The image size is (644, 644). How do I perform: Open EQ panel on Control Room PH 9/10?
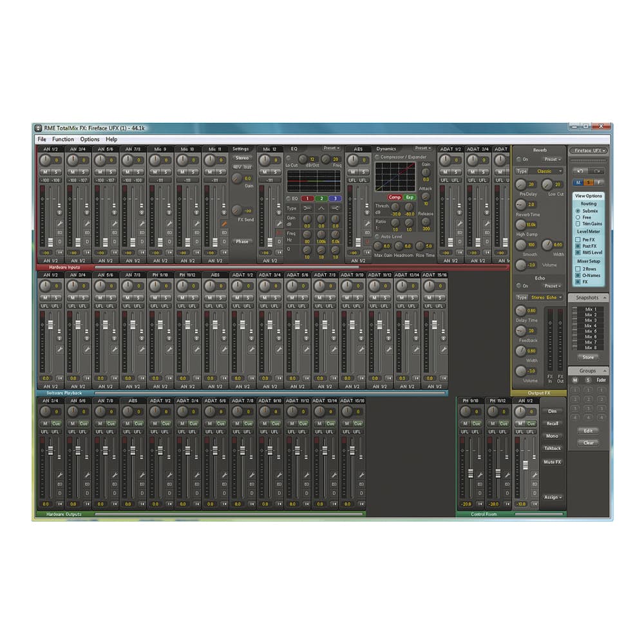pos(480,484)
